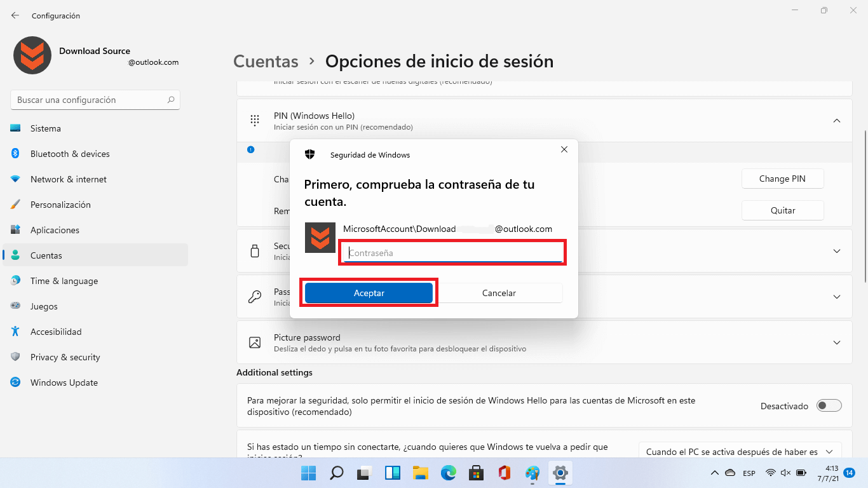Click the Change PIN button
Screen dimensions: 868x488
[x=782, y=179]
